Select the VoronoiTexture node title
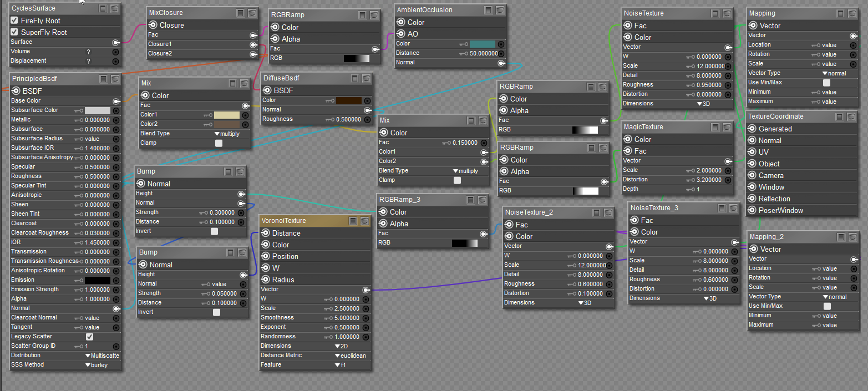This screenshot has width=868, height=391. point(283,221)
